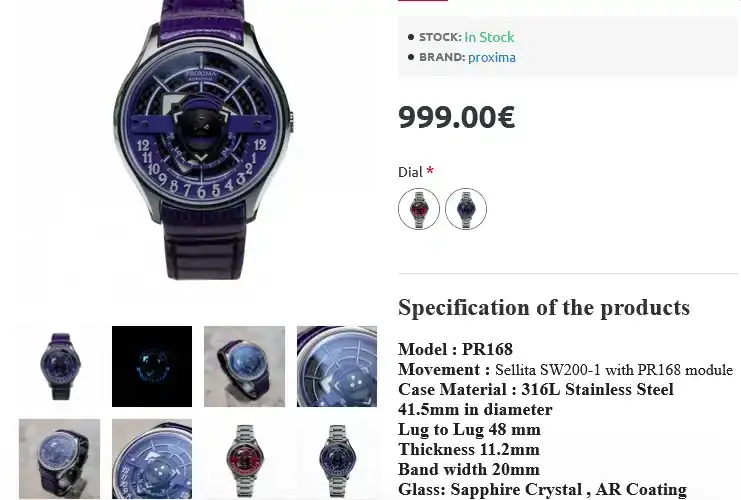Image resolution: width=741 pixels, height=500 pixels.
Task: Show the blue dial steel bracelet thumbnail
Action: (337, 459)
